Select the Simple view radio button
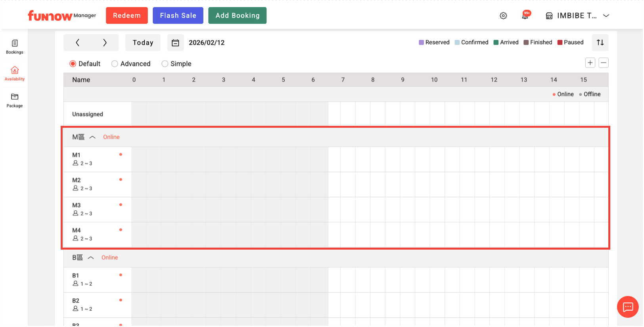This screenshot has height=327, width=644. coord(165,64)
